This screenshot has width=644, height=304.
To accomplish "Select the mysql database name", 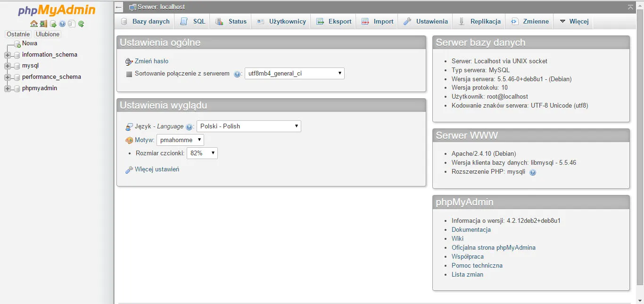I will [31, 66].
